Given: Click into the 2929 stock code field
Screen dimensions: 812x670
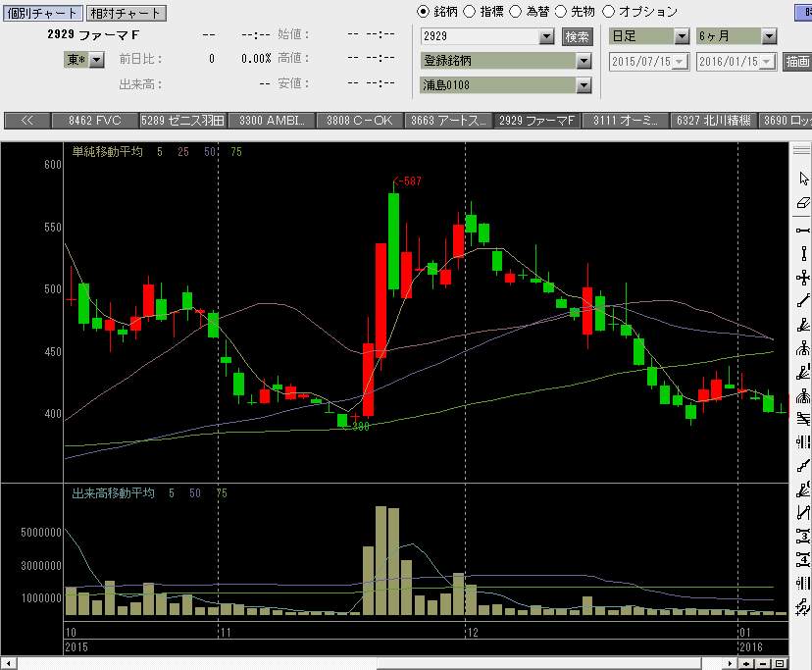Looking at the screenshot, I should click(x=480, y=36).
